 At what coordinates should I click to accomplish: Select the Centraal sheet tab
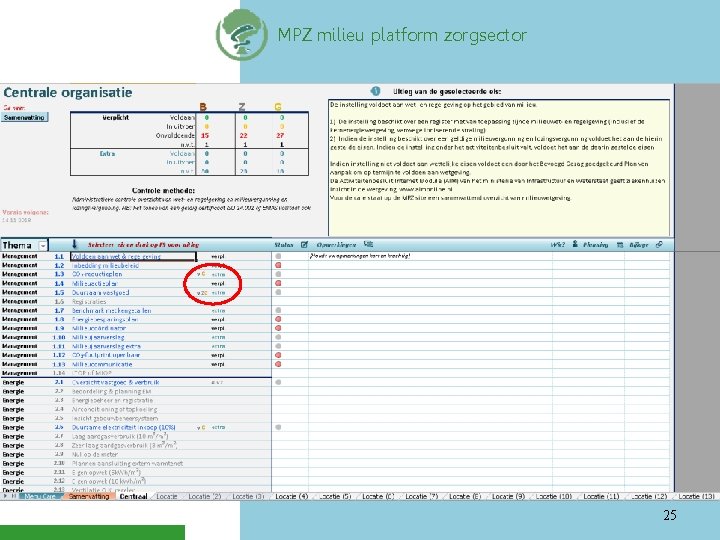click(134, 496)
